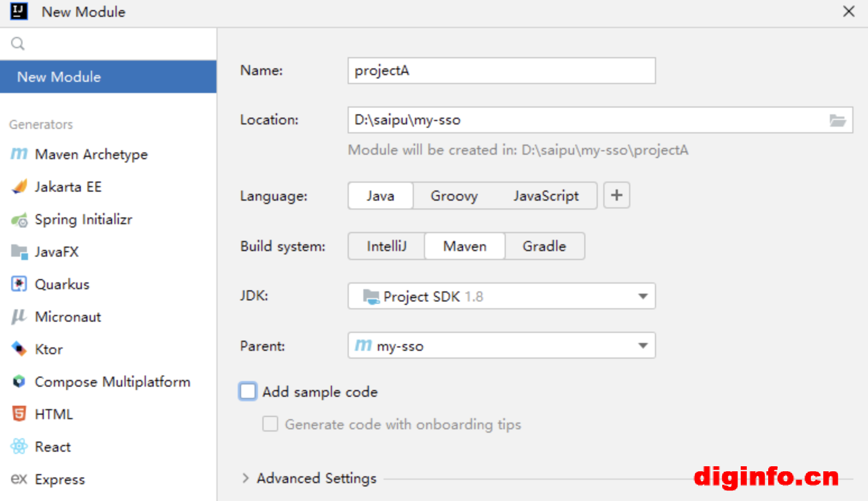Click the Name field containing projectA
This screenshot has height=501, width=868.
(x=501, y=71)
